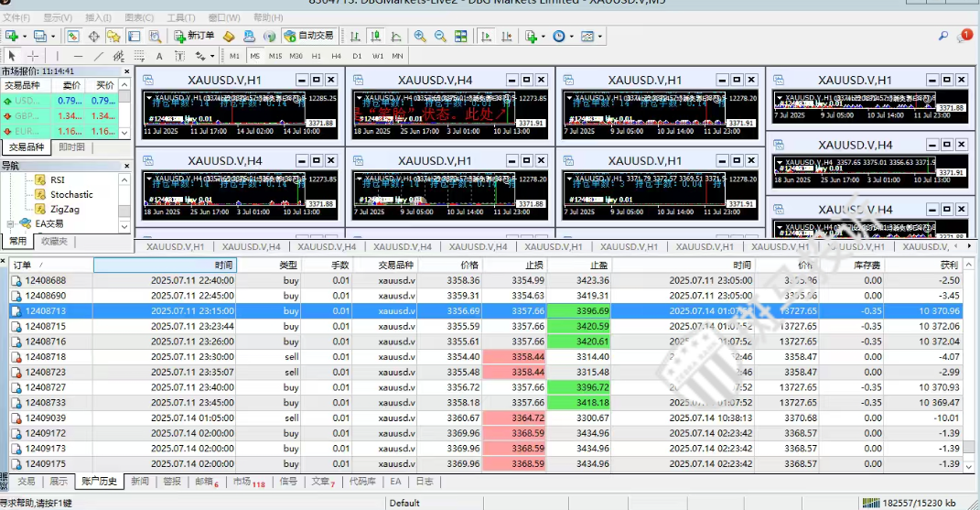Select the Stochastic indicator in navigator
This screenshot has height=510, width=980.
point(71,194)
